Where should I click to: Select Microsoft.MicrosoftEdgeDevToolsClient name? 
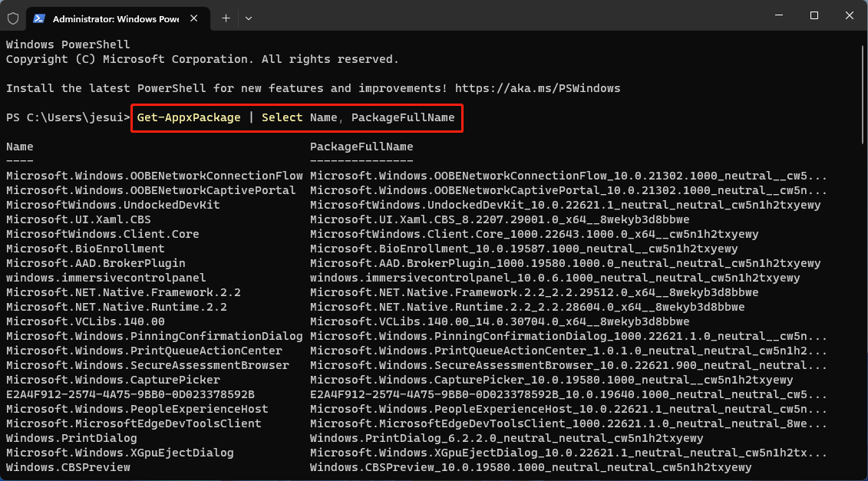tap(134, 423)
